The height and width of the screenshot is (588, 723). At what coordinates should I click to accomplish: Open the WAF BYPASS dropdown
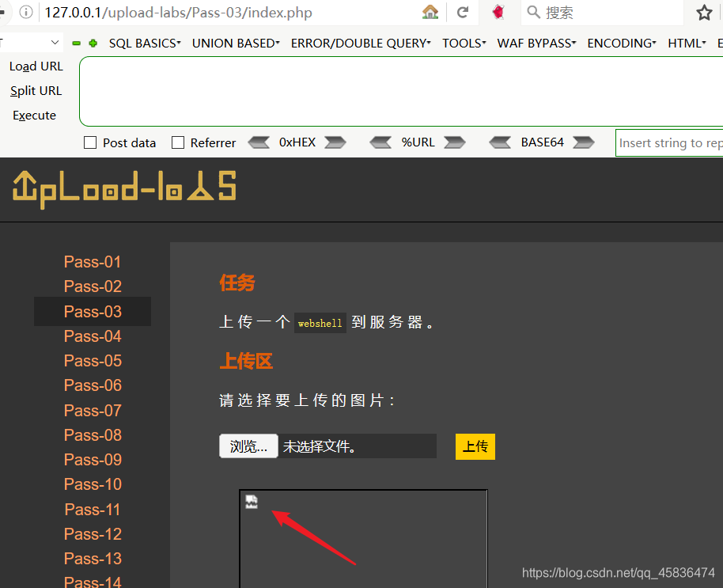tap(537, 44)
